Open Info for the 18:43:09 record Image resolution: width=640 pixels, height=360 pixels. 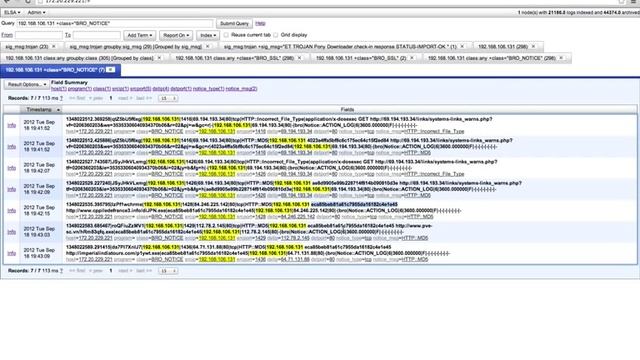11,253
